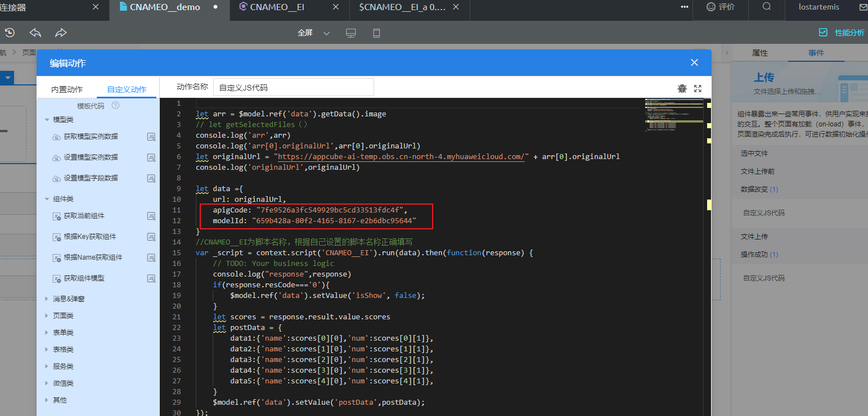This screenshot has width=868, height=416.
Task: Click the undo arrow in top toolbar
Action: click(35, 33)
